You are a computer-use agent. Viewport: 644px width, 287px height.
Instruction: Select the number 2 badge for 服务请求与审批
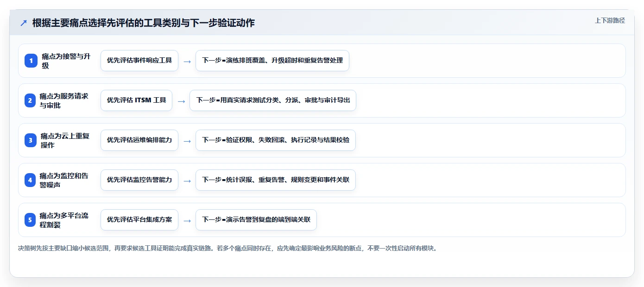pyautogui.click(x=30, y=100)
